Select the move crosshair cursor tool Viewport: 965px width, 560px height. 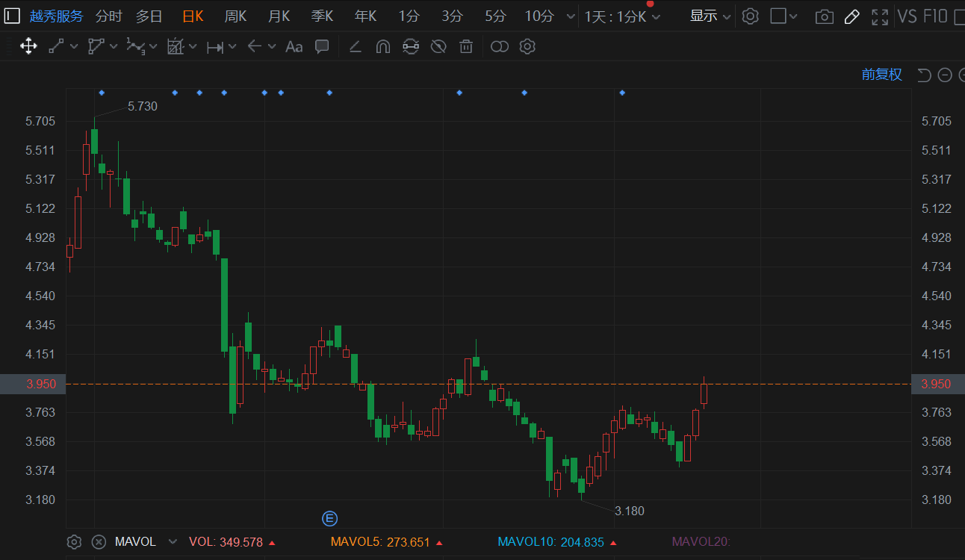[x=28, y=47]
